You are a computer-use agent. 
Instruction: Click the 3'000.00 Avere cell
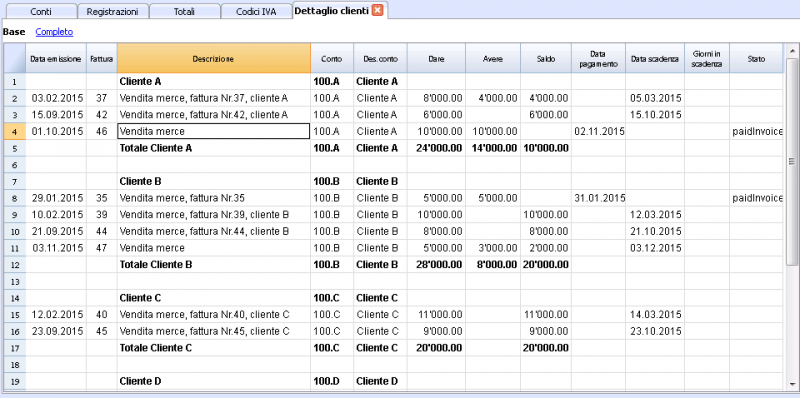493,248
